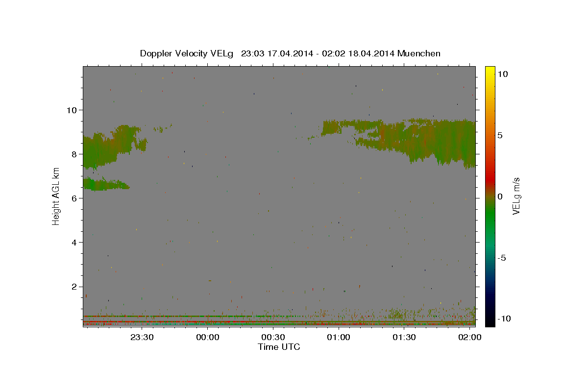This screenshot has width=588, height=392.
Task: Click the 'Height AGL km' y-axis label
Action: coord(56,196)
